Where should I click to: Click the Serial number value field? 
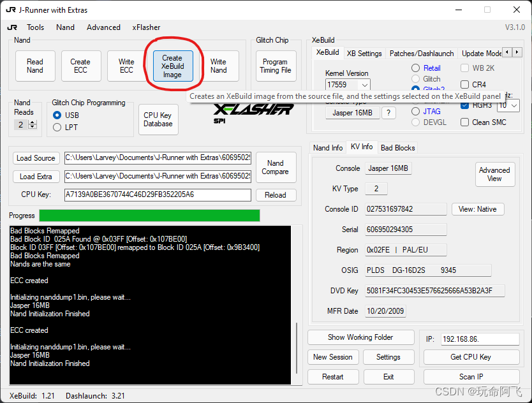(406, 230)
